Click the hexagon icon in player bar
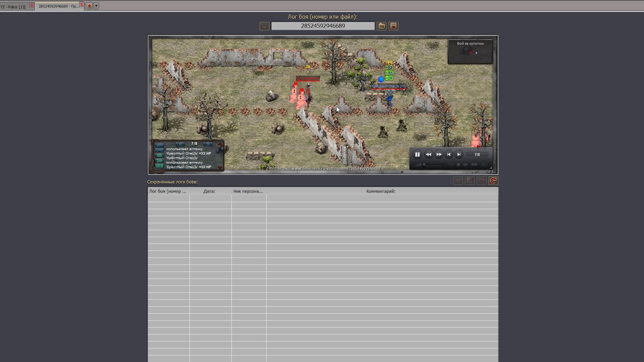 click(x=465, y=164)
